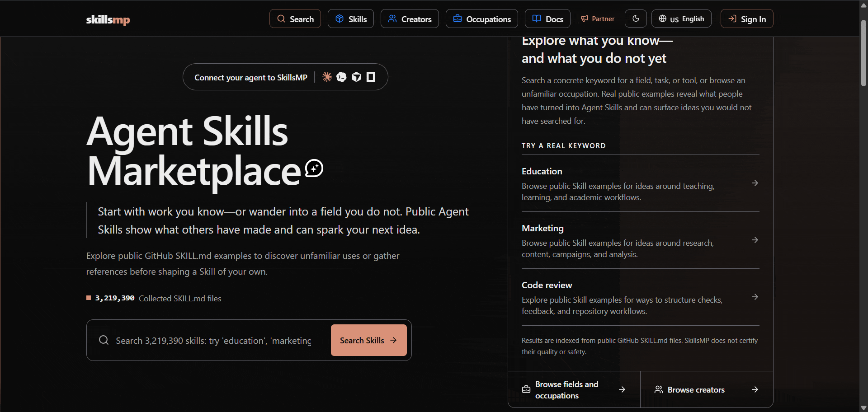Click the Sign In button

click(x=747, y=19)
